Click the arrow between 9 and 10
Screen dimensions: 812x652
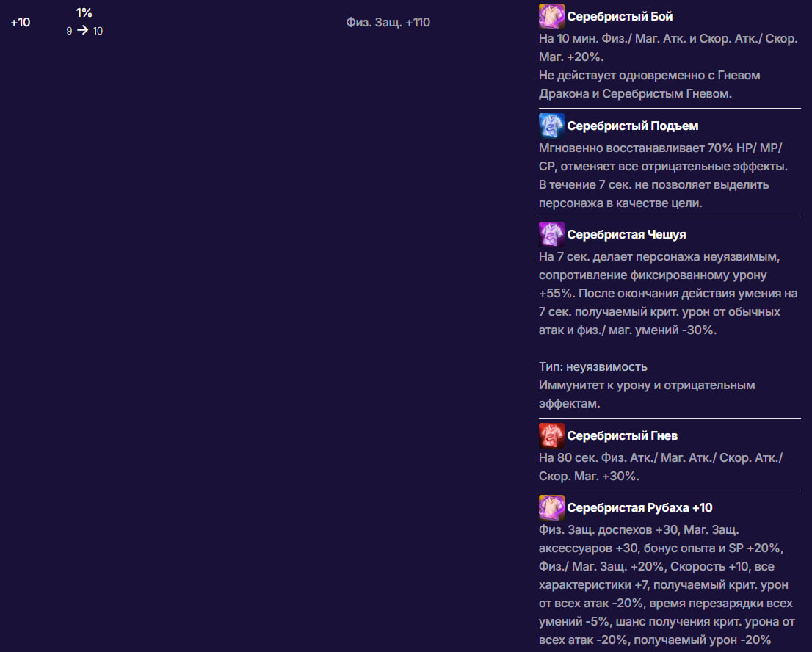83,31
